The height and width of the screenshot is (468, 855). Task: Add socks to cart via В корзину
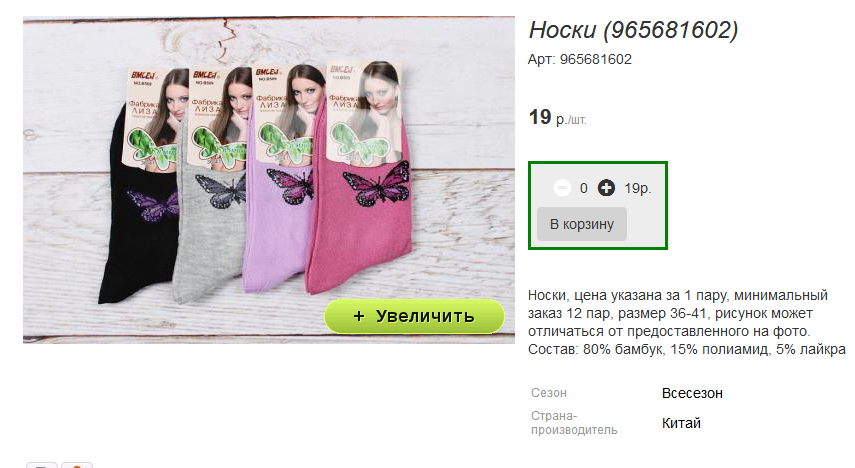[582, 224]
